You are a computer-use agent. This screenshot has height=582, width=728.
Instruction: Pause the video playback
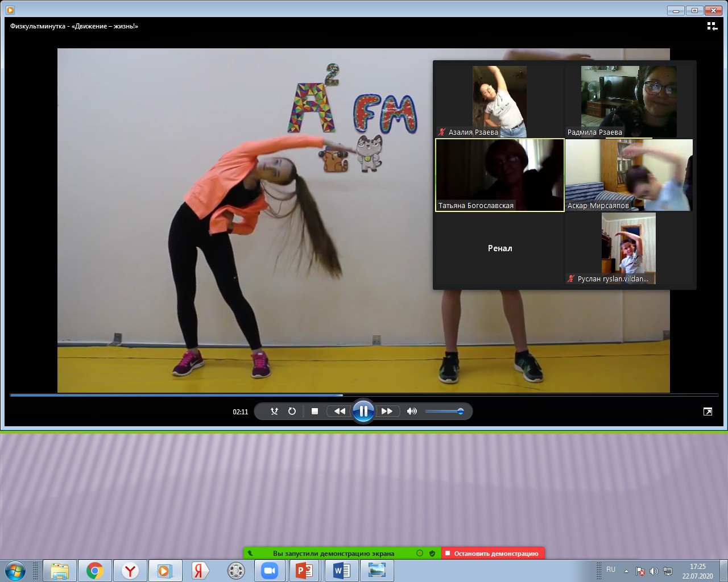(363, 411)
